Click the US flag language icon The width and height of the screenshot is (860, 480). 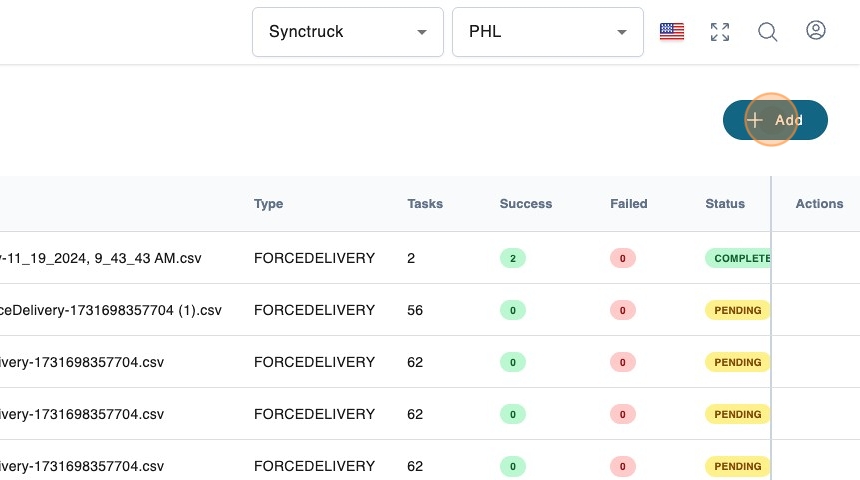point(672,32)
